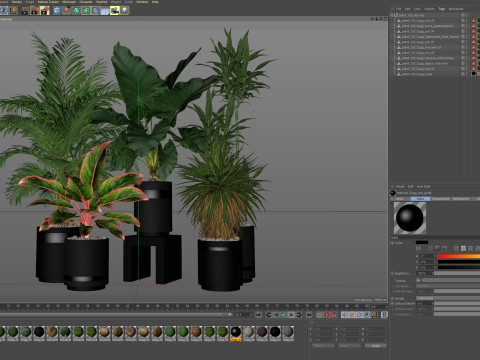Viewport: 480px width, 360px height.
Task: Collapse the root plant object in hierarchy
Action: [x=391, y=15]
